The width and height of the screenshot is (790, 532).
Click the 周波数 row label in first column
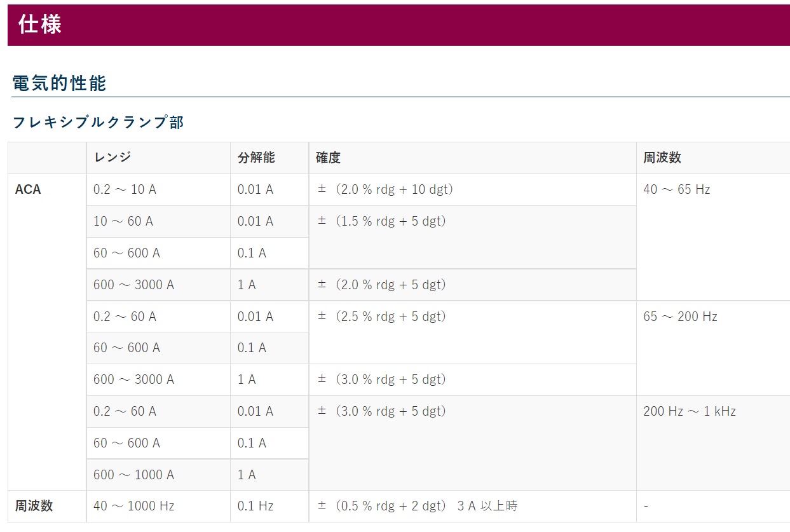47,506
